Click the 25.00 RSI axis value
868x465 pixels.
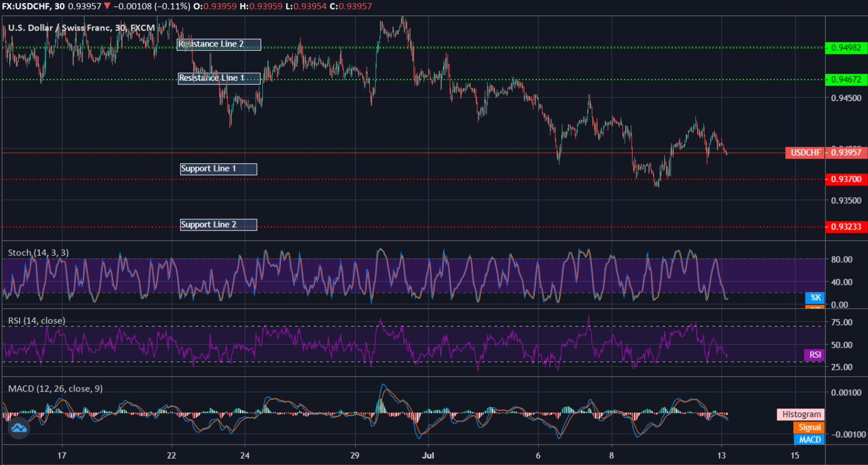coord(842,367)
